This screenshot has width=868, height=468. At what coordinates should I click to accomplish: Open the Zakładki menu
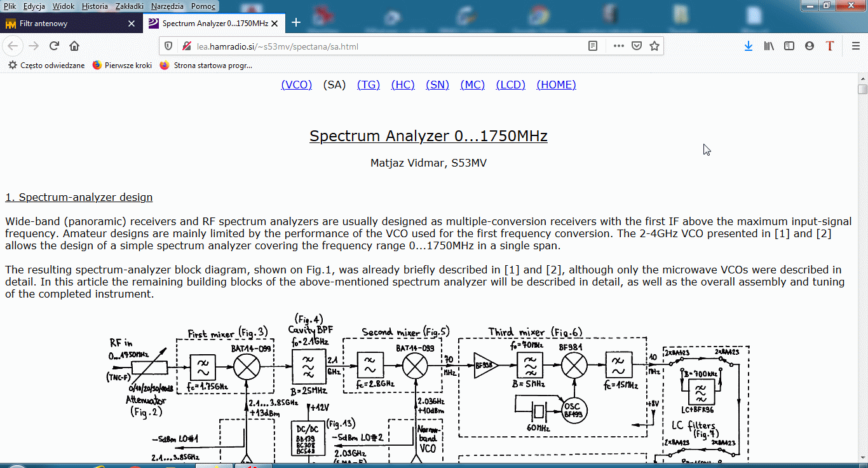129,6
